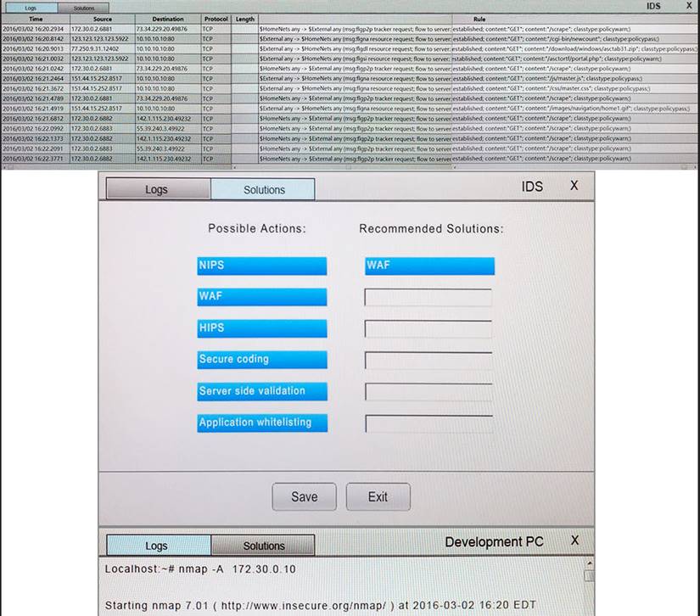Image resolution: width=700 pixels, height=616 pixels.
Task: Select the WAF possible action
Action: [263, 297]
